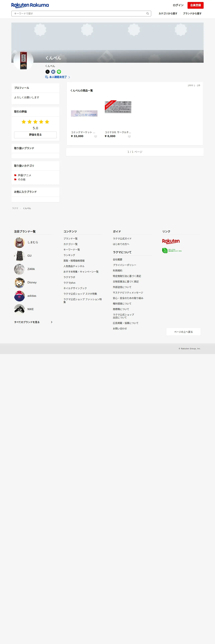The width and height of the screenshot is (215, 644).
Task: Expand 本人確認未完了 chevron arrow
Action: (69, 77)
